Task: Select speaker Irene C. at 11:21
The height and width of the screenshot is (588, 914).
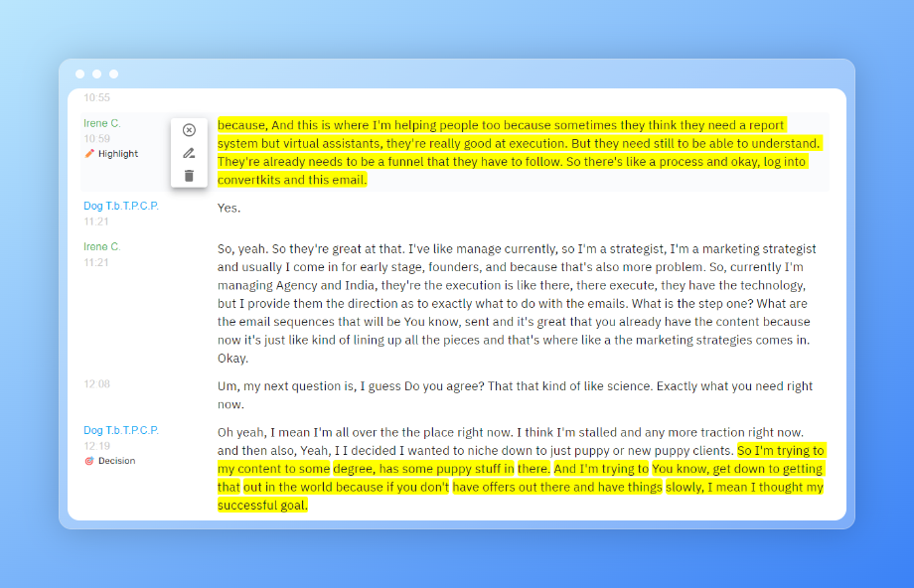Action: [x=102, y=247]
